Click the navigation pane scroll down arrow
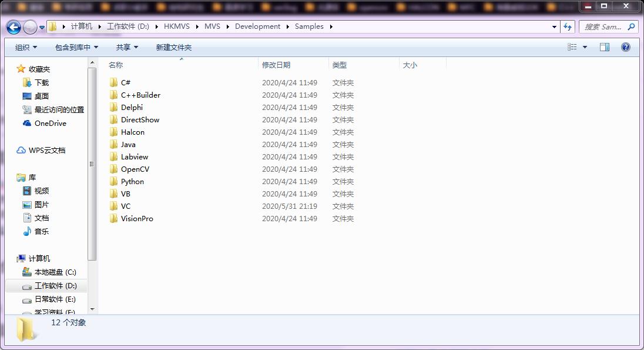The width and height of the screenshot is (644, 350). coord(92,309)
